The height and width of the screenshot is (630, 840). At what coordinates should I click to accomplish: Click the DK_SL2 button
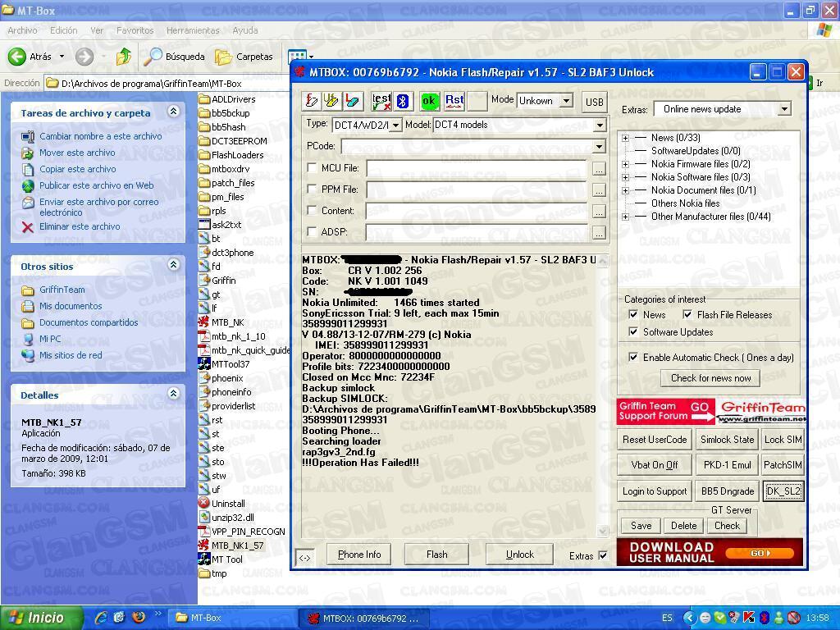[783, 491]
